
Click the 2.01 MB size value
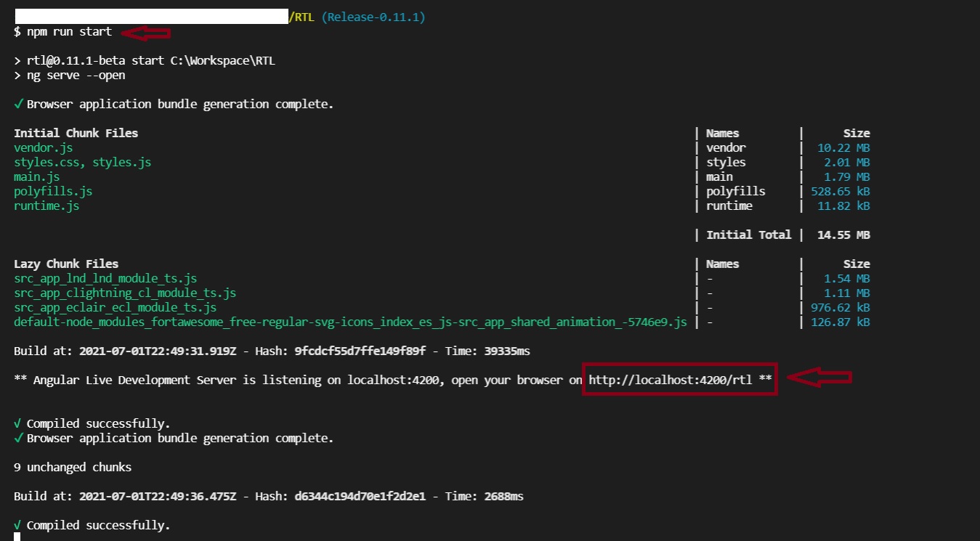pyautogui.click(x=847, y=162)
